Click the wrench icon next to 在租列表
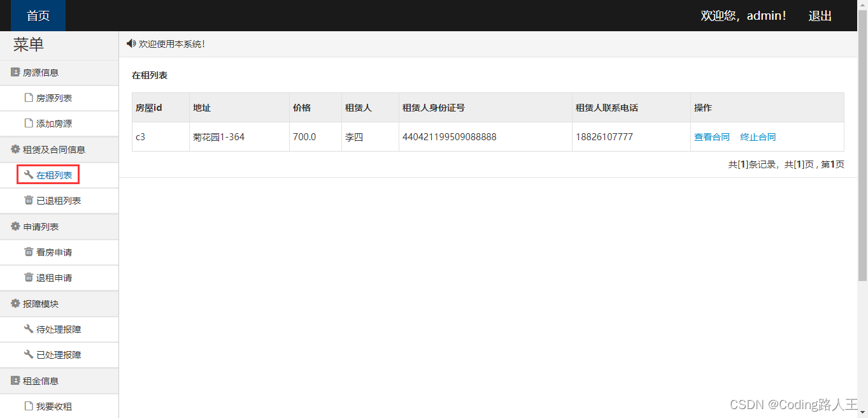This screenshot has width=868, height=418. tap(28, 175)
